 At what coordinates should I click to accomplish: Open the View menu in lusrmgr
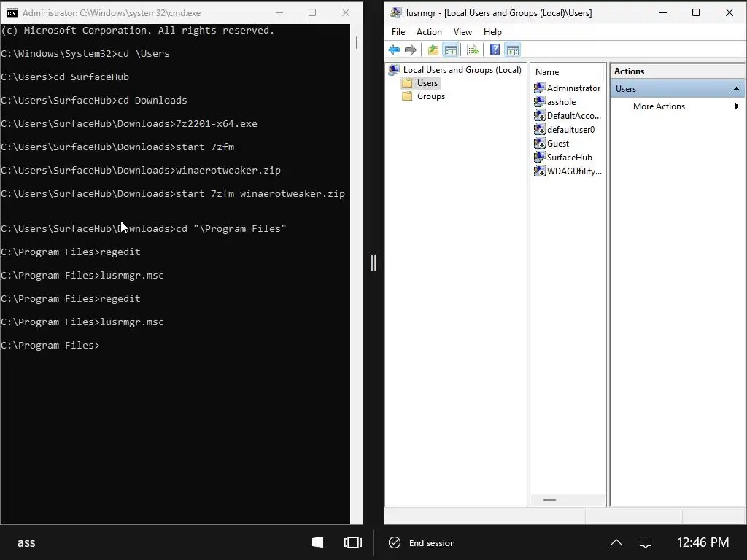coord(462,32)
